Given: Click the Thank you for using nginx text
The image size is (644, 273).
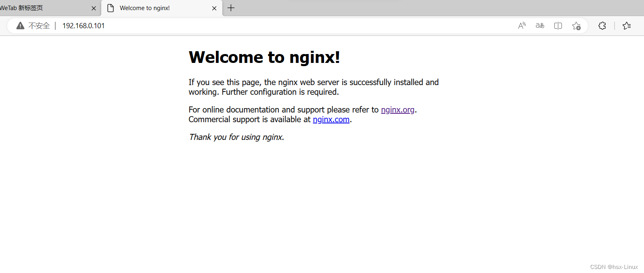Looking at the screenshot, I should pos(236,137).
